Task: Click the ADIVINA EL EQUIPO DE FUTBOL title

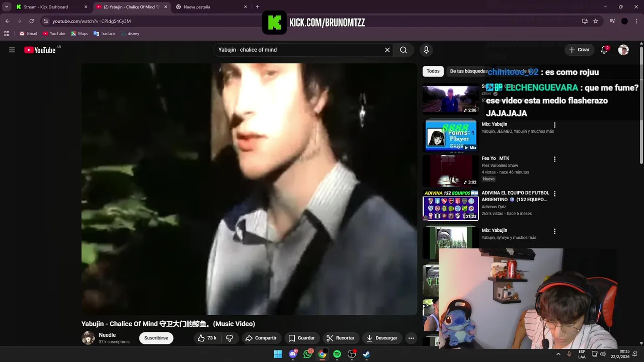Action: pos(515,196)
